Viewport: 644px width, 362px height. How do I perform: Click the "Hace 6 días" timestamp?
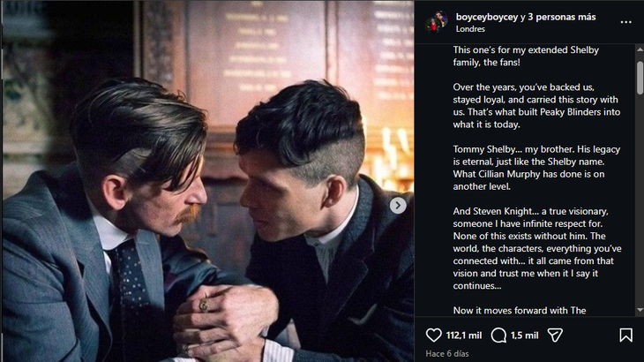[447, 353]
